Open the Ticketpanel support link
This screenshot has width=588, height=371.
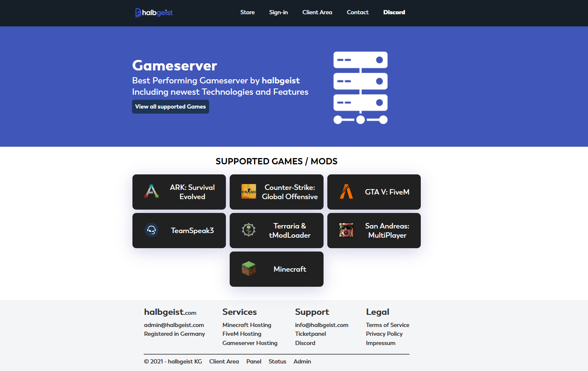(x=310, y=334)
